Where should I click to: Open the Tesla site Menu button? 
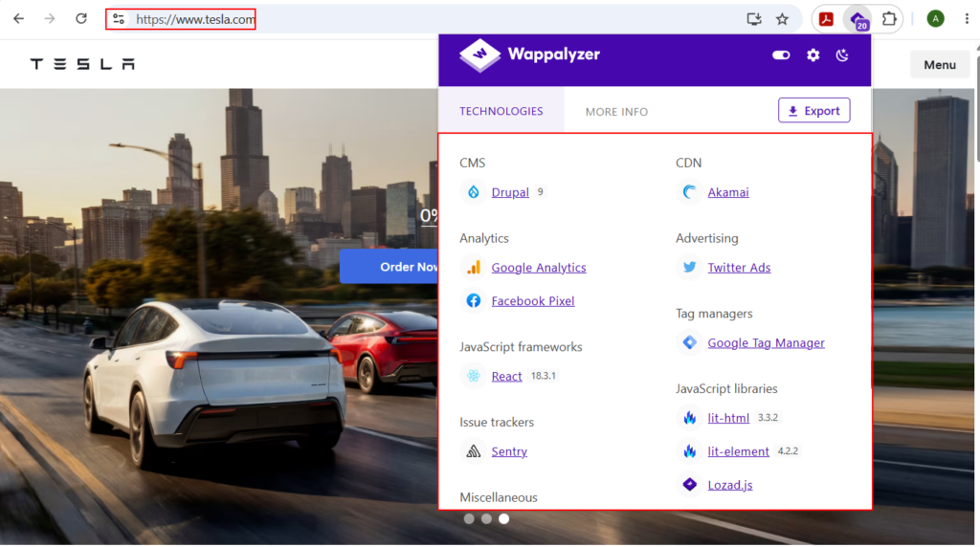point(940,64)
